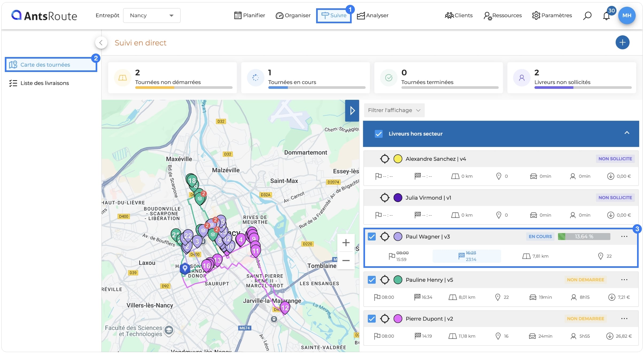Go to the Planifier tab
Viewport: 644px width, 354px height.
250,16
